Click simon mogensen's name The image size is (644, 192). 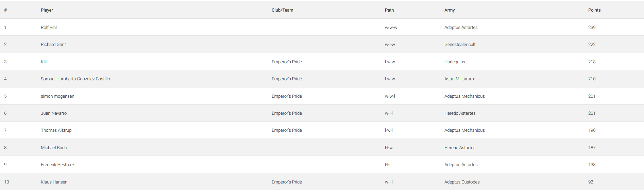click(x=57, y=96)
